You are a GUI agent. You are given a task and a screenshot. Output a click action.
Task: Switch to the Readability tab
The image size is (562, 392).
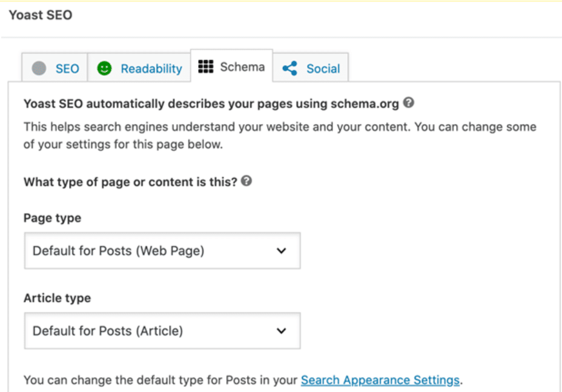(151, 68)
